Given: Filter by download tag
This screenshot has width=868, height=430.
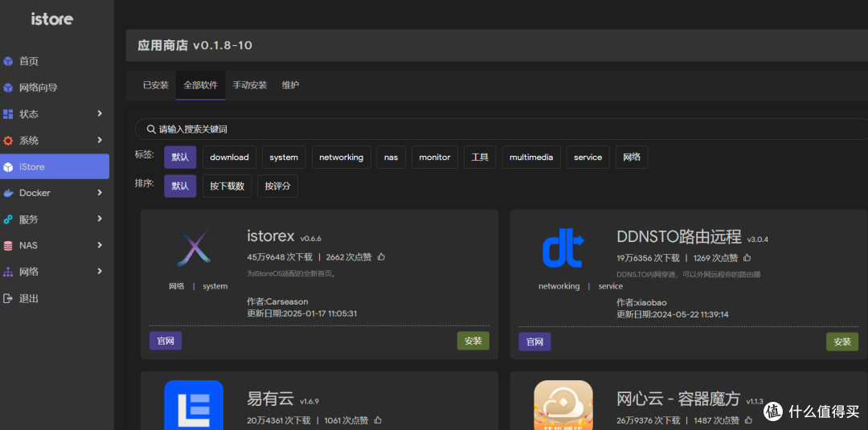Looking at the screenshot, I should (229, 158).
